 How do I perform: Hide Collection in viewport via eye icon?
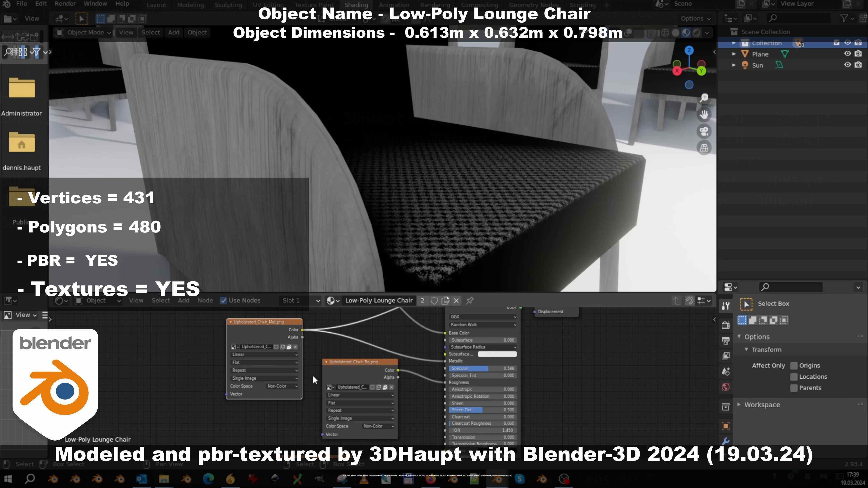pos(847,43)
